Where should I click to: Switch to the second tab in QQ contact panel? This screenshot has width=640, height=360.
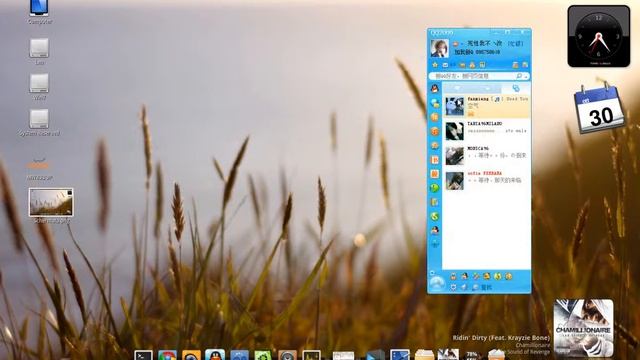(x=487, y=88)
